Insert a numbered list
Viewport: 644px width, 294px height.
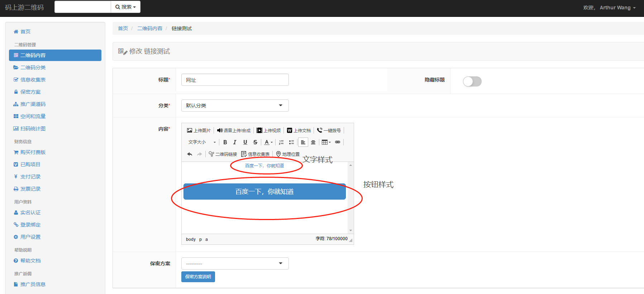click(x=281, y=142)
